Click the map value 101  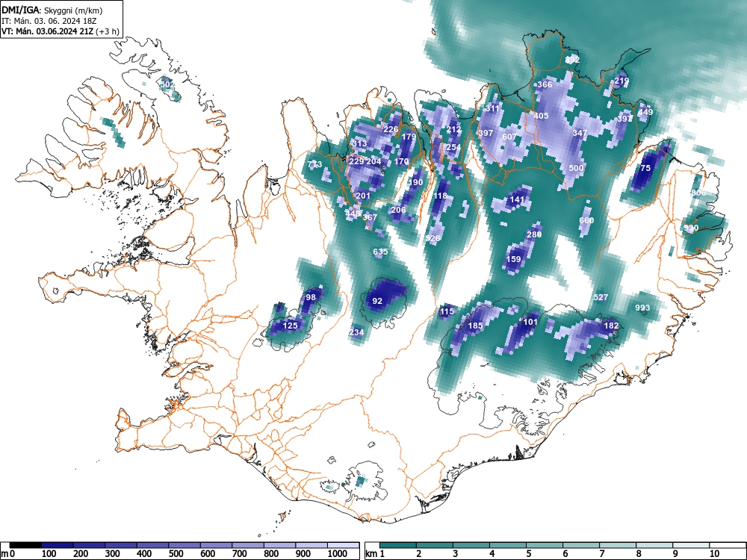pos(530,322)
